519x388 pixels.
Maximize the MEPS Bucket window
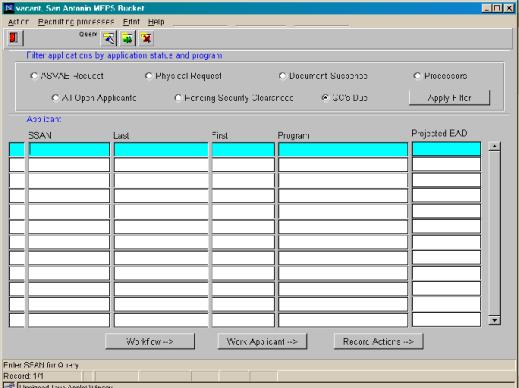point(497,8)
